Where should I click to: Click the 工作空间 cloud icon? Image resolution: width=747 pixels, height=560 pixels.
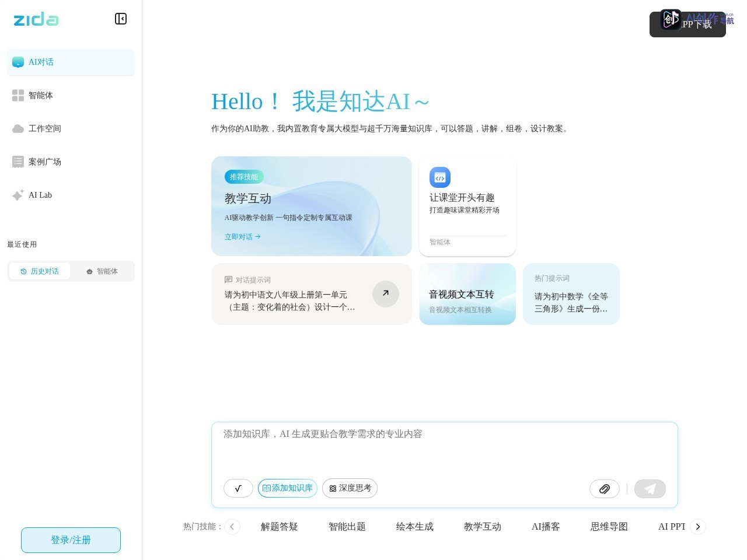tap(18, 129)
